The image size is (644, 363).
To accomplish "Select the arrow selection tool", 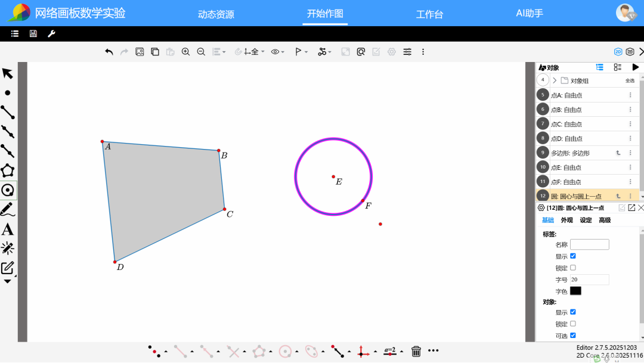I will (x=8, y=73).
